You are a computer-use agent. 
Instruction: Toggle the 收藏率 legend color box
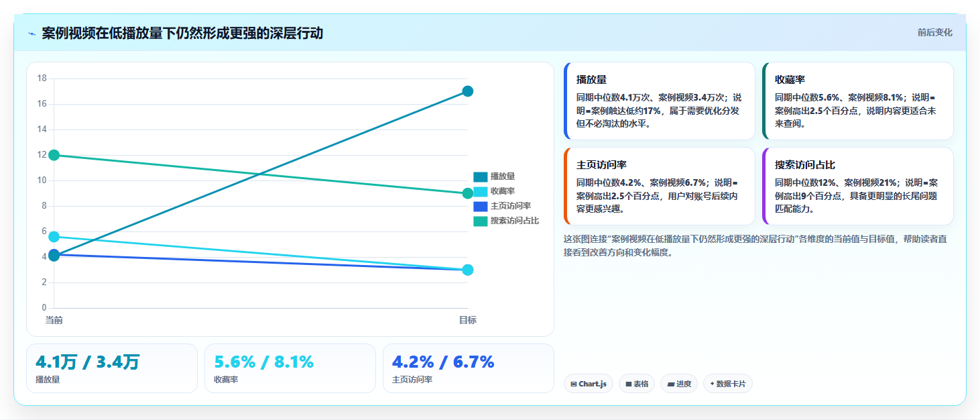(480, 191)
